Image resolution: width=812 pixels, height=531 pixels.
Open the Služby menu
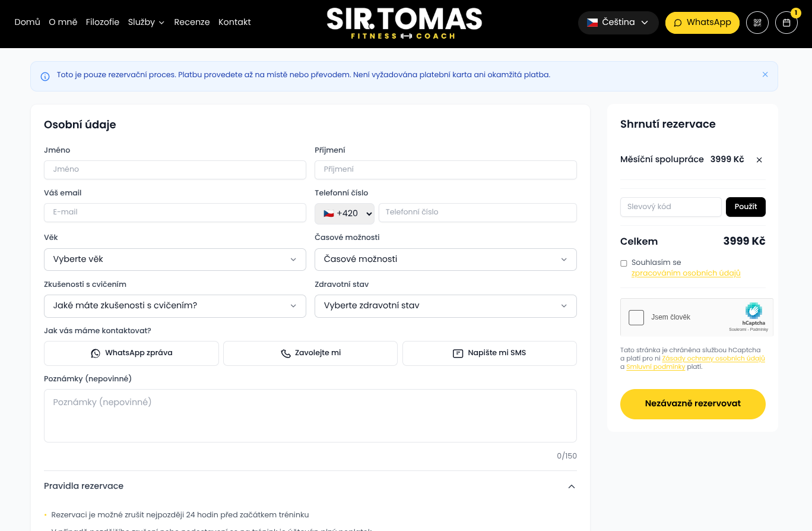tap(146, 22)
